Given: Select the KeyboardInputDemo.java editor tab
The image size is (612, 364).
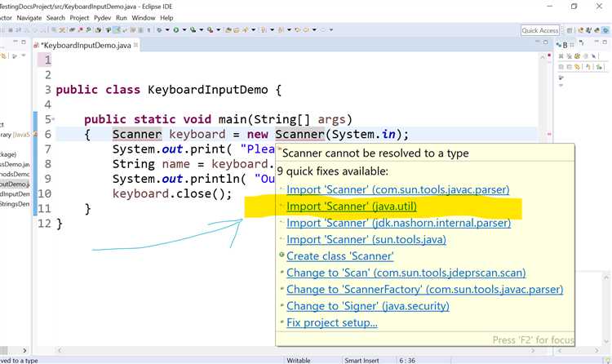Looking at the screenshot, I should coord(86,46).
